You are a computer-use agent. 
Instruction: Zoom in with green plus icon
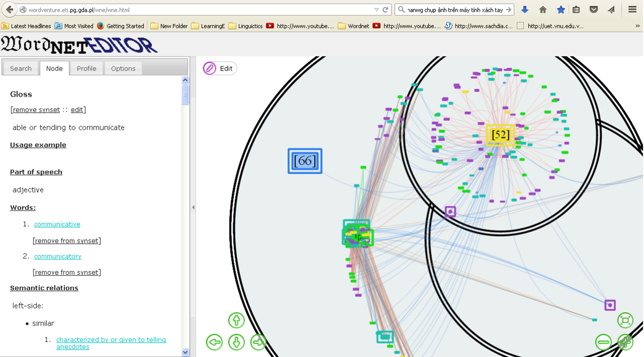point(625,342)
